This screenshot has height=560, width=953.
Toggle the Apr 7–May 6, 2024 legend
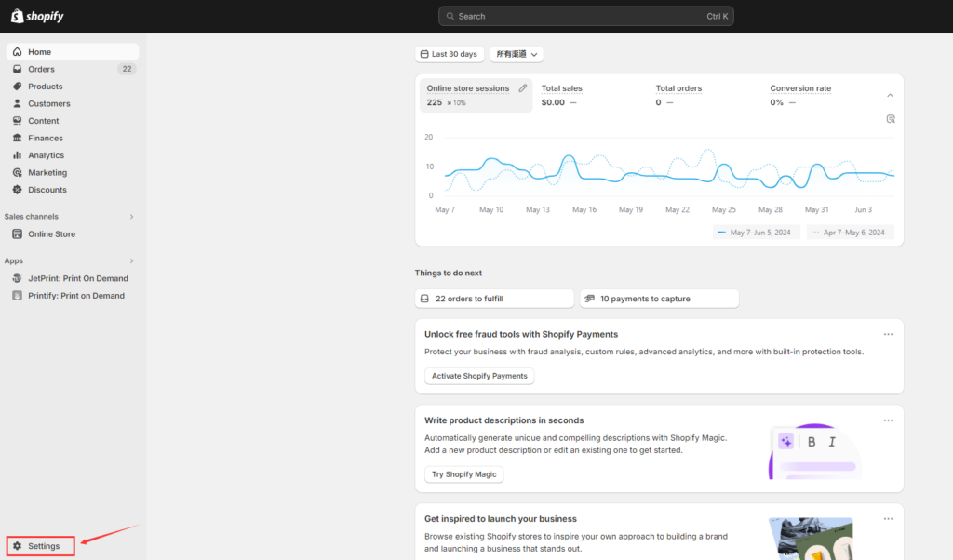point(850,233)
